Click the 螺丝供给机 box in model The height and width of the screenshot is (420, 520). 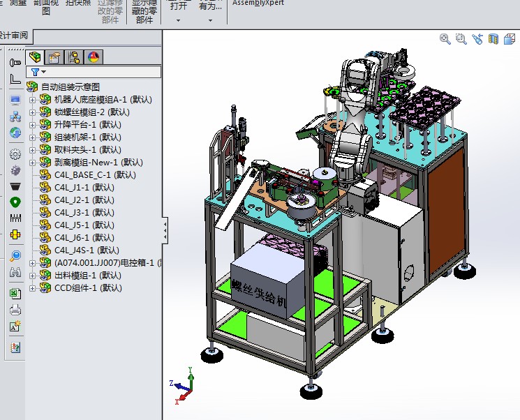pyautogui.click(x=267, y=282)
